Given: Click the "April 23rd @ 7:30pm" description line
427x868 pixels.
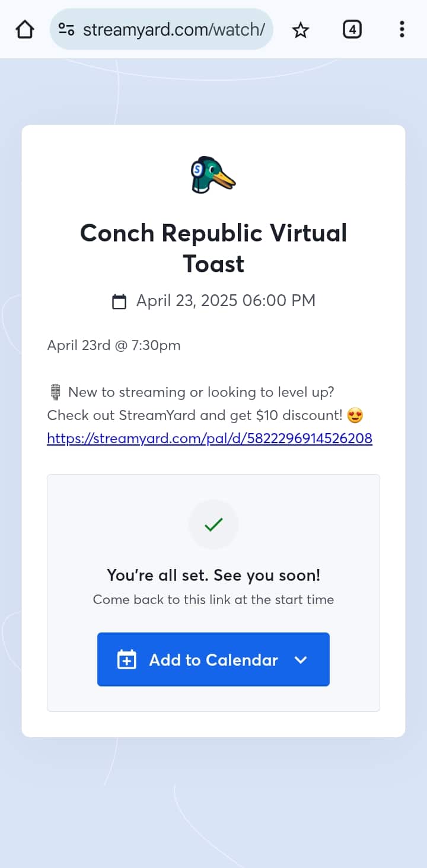Looking at the screenshot, I should (114, 345).
